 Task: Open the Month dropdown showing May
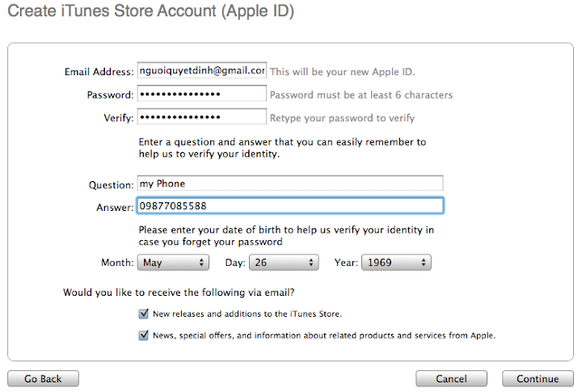[173, 263]
